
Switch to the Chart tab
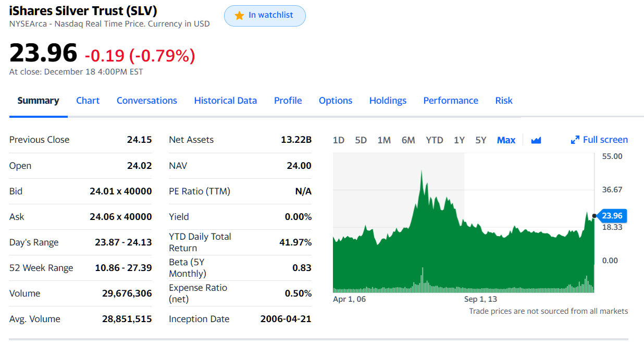pyautogui.click(x=88, y=101)
